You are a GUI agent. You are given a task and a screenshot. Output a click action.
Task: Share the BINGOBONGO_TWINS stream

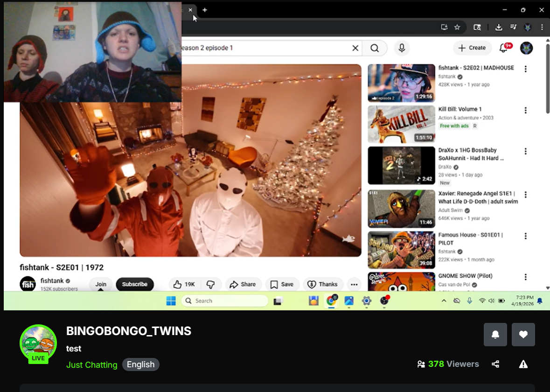(x=495, y=364)
